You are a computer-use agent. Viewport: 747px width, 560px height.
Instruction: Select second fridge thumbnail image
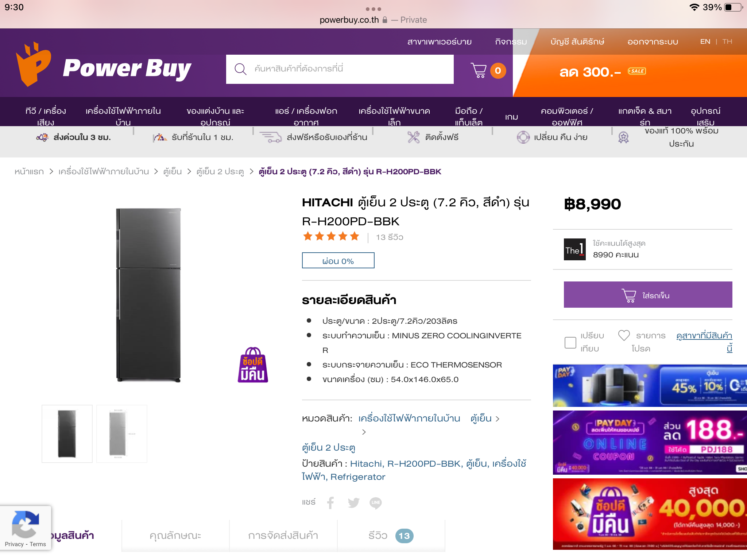click(121, 433)
